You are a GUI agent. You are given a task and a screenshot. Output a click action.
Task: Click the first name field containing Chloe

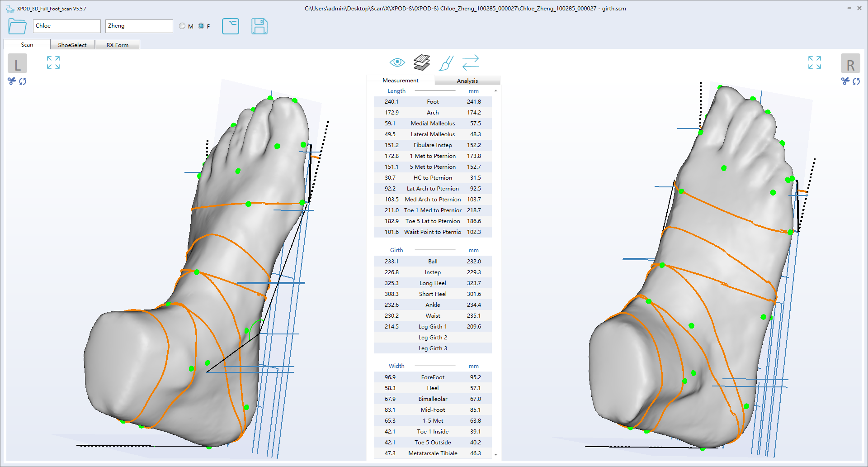tap(66, 26)
